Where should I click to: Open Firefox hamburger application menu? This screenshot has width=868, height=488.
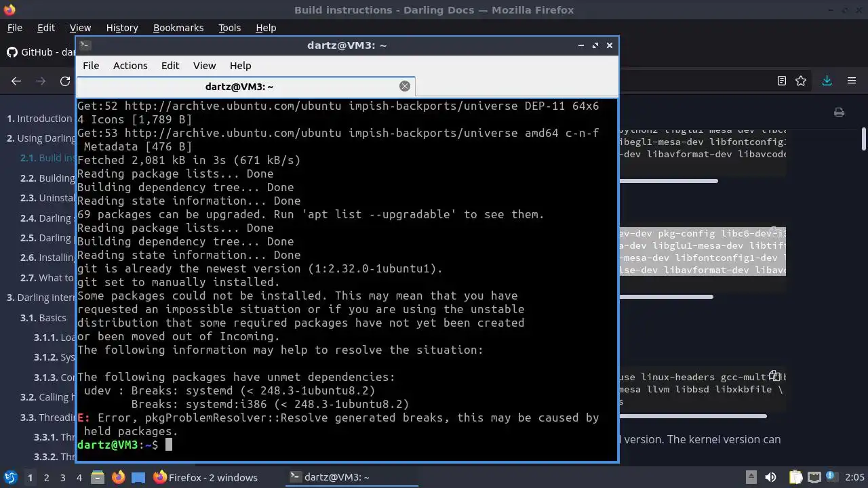pos(852,81)
